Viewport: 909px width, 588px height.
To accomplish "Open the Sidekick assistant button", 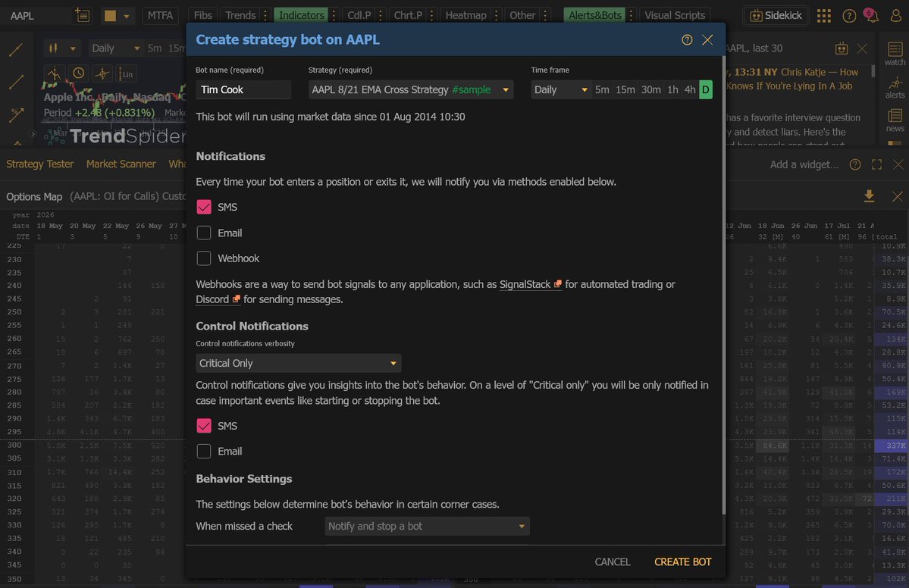I will 776,16.
